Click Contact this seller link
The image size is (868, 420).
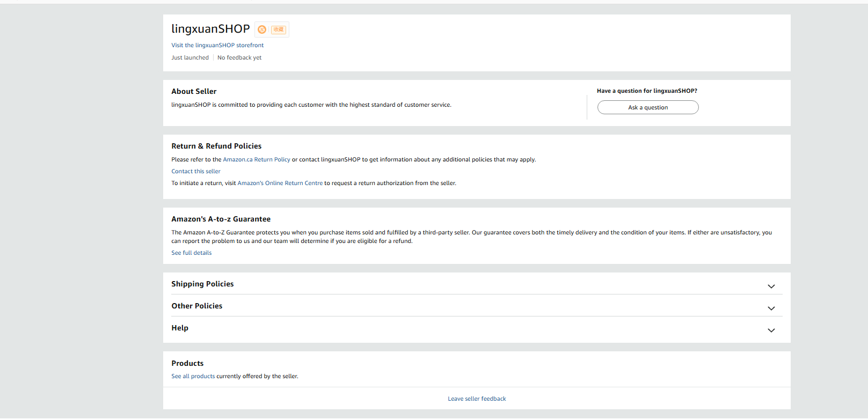click(x=196, y=172)
